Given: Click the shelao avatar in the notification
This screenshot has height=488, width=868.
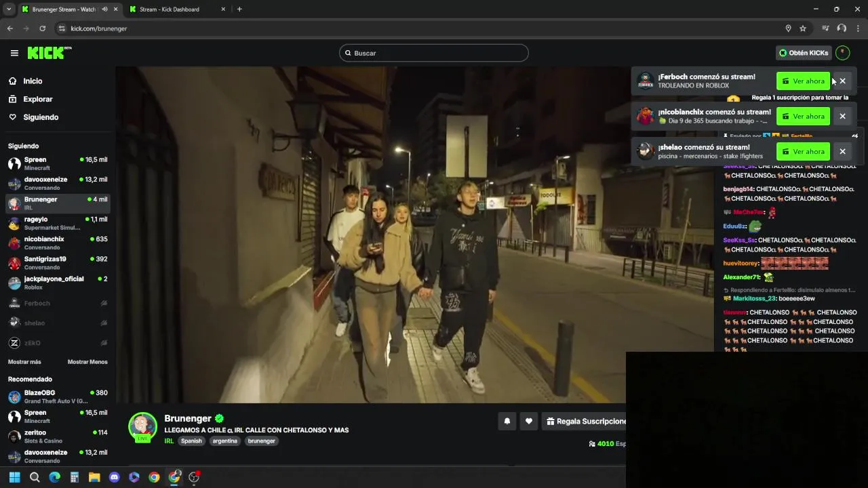Looking at the screenshot, I should (646, 151).
